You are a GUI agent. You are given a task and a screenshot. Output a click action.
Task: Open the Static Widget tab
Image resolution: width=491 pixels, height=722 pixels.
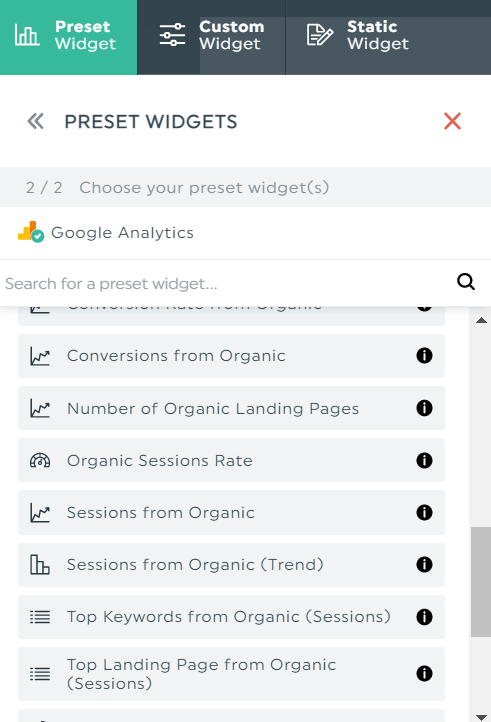[388, 37]
